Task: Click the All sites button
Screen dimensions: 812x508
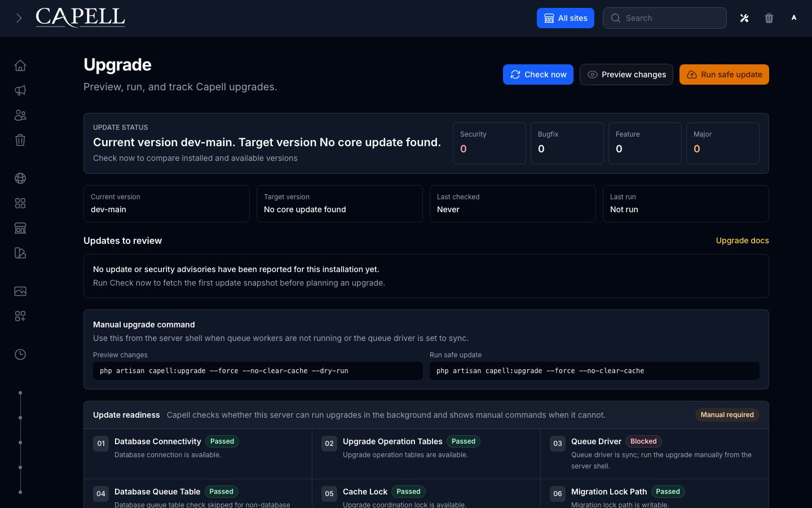Action: (x=566, y=18)
